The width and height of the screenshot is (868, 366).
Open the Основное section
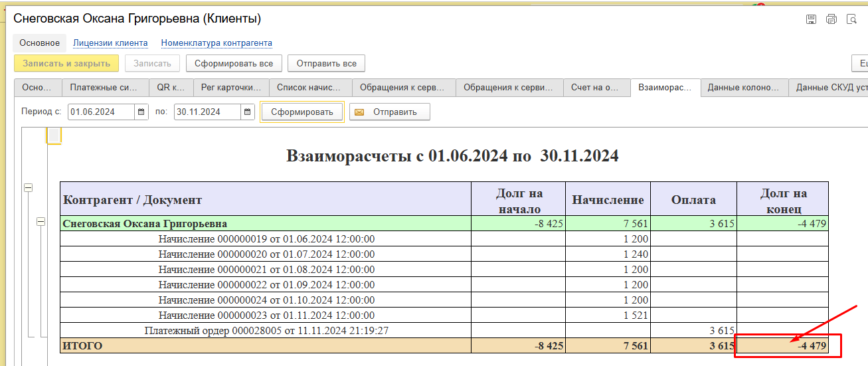pos(39,43)
